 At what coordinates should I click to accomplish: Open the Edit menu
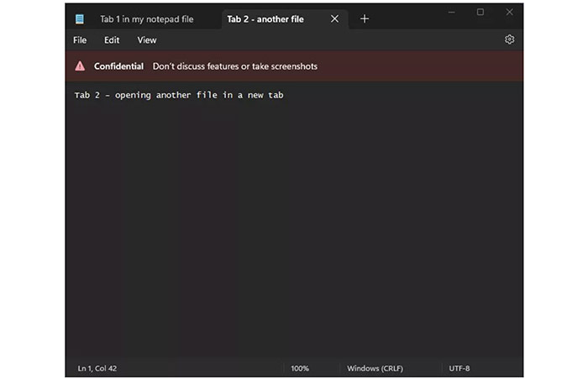click(x=112, y=40)
